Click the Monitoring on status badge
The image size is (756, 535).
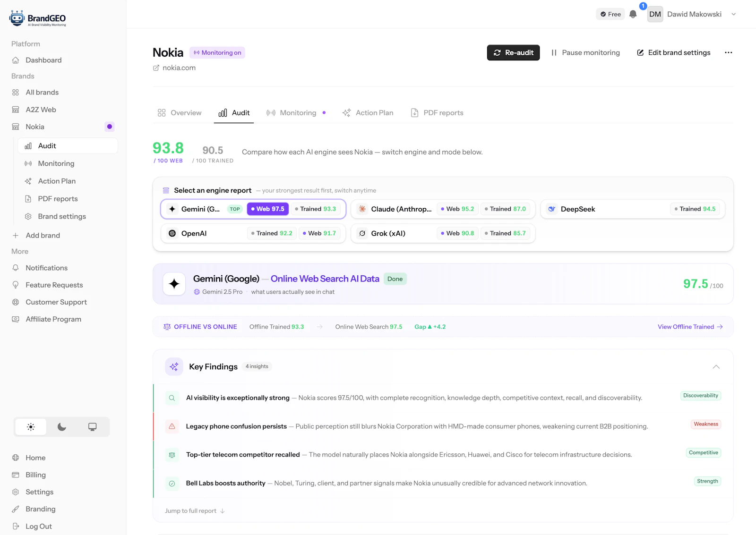pyautogui.click(x=217, y=52)
